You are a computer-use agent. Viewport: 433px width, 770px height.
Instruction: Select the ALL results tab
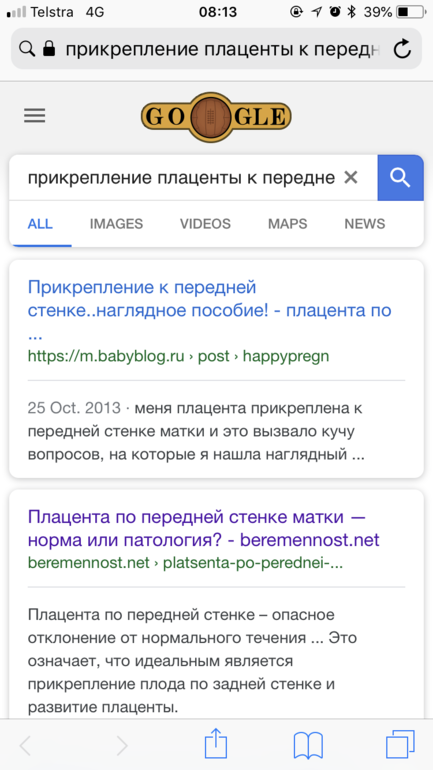tap(40, 224)
